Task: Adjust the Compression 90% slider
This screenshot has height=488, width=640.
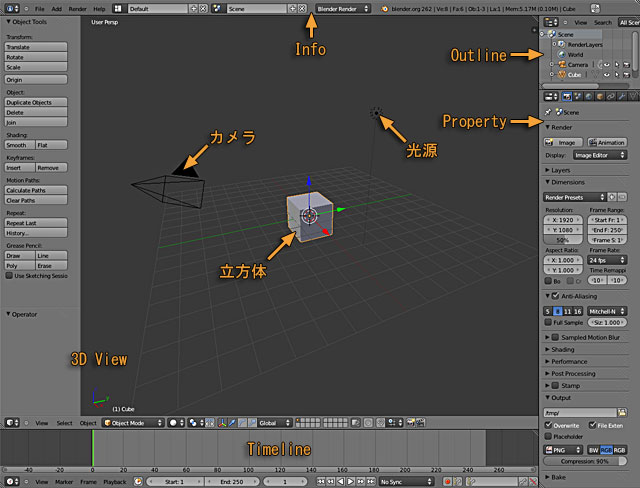Action: [585, 461]
